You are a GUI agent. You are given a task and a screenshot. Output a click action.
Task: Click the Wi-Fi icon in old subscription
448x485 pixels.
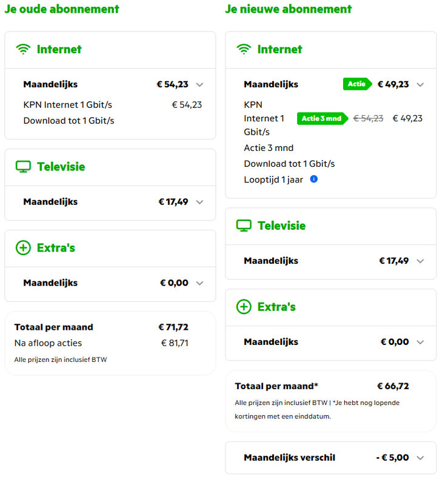click(24, 50)
